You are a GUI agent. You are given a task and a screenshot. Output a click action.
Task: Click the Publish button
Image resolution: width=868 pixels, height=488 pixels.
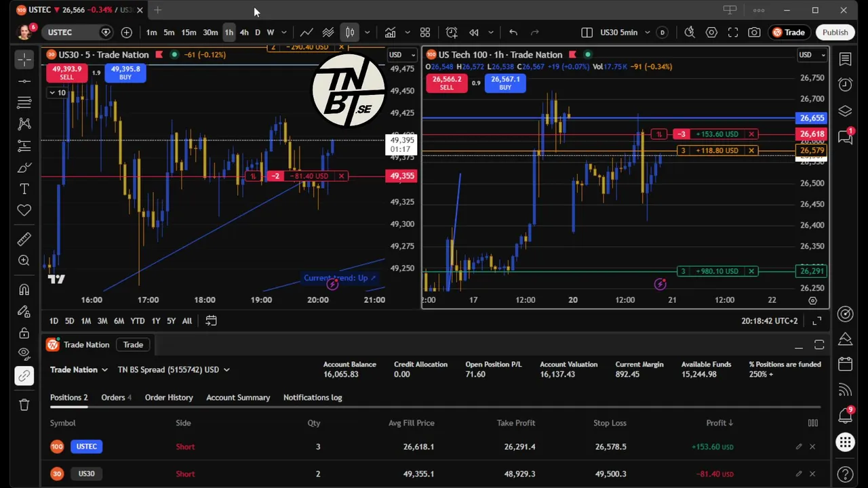(835, 33)
